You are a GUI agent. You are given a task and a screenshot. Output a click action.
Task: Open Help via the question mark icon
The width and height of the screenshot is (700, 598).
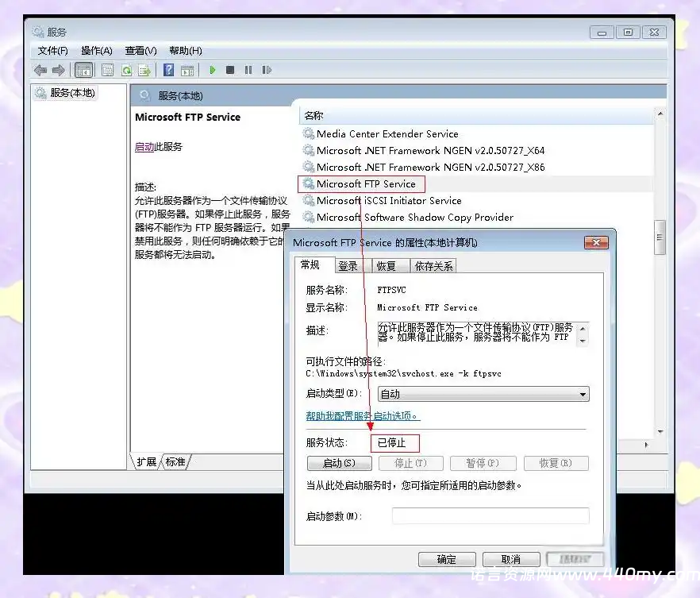[168, 70]
